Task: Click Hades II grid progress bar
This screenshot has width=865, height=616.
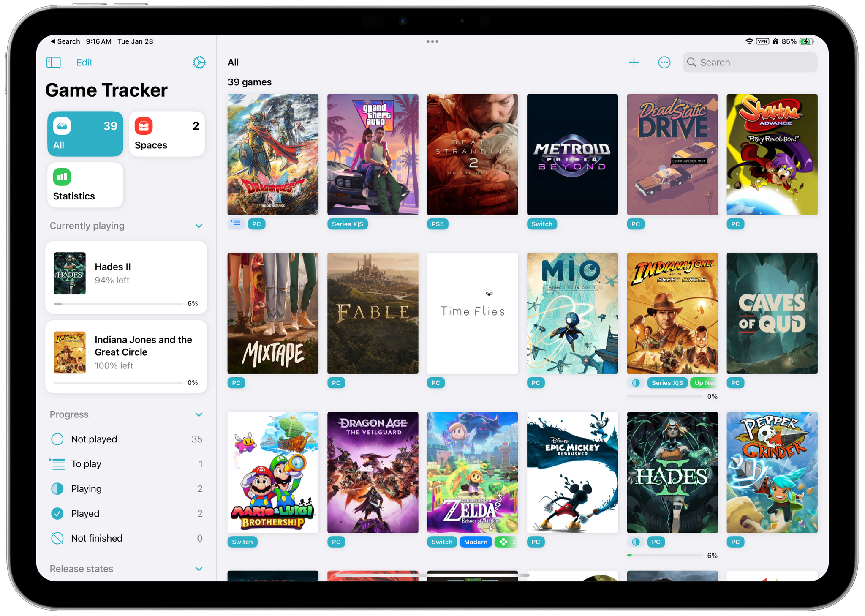Action: tap(665, 556)
